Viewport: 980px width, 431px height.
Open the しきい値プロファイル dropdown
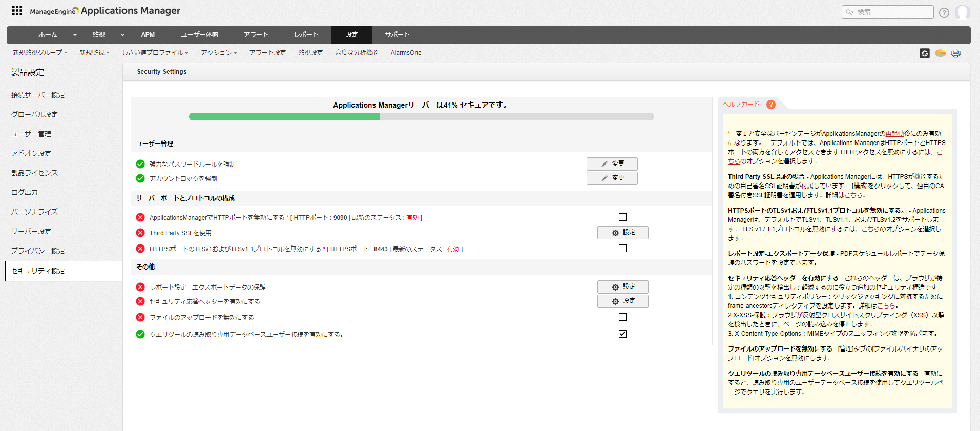[155, 53]
